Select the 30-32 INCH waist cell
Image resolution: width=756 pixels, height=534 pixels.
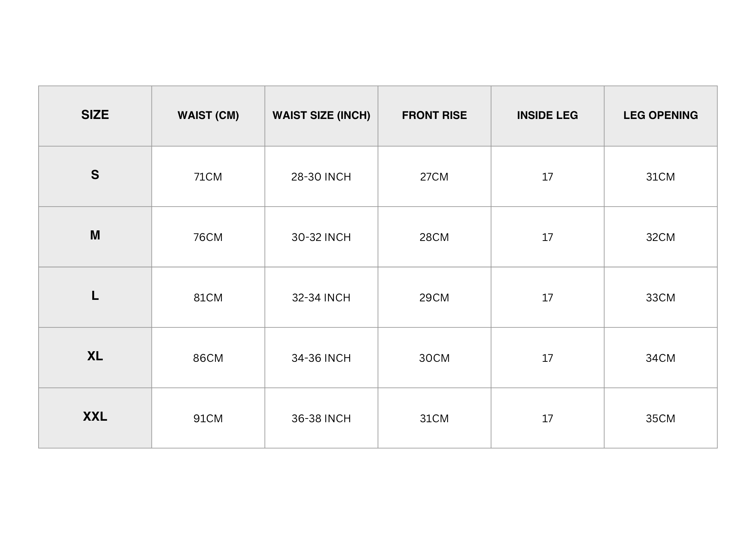[x=321, y=237]
